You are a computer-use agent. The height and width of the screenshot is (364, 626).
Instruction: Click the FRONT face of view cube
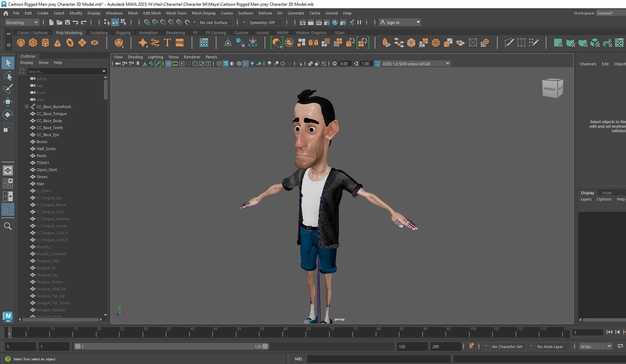(x=550, y=89)
